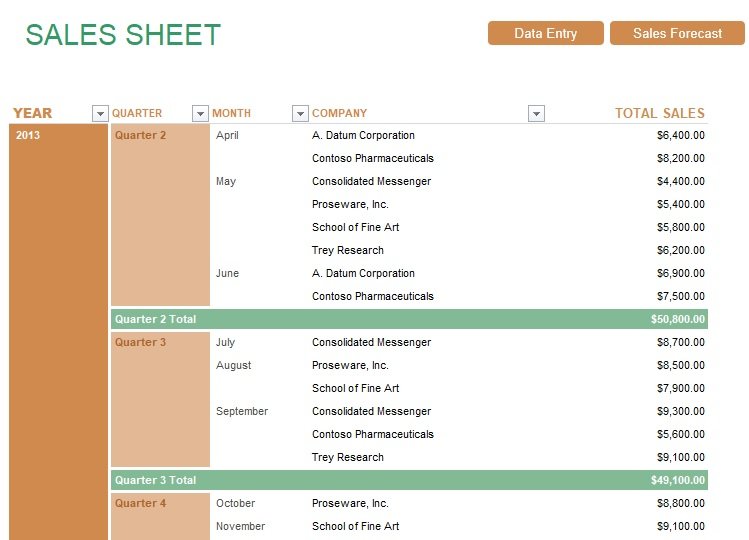Select the October Proseware, Inc. cell

click(350, 503)
